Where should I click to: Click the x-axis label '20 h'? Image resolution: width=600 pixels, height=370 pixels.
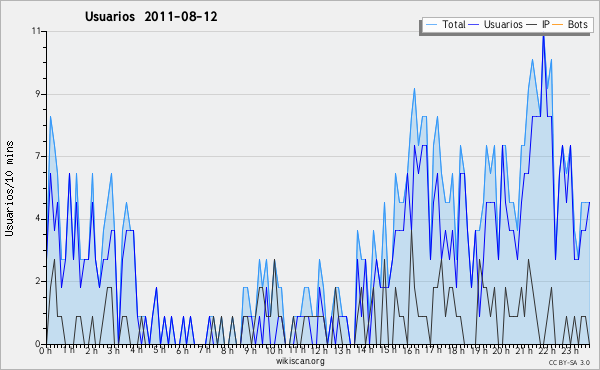click(x=501, y=350)
